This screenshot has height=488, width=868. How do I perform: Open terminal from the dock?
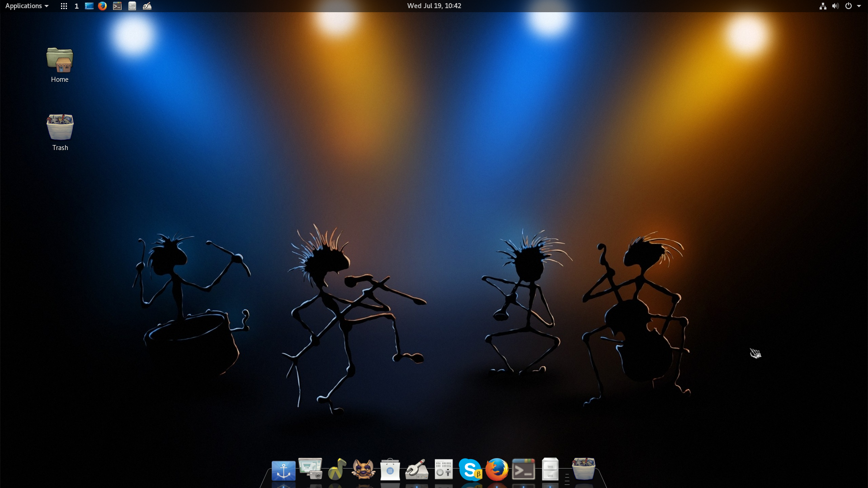point(524,470)
